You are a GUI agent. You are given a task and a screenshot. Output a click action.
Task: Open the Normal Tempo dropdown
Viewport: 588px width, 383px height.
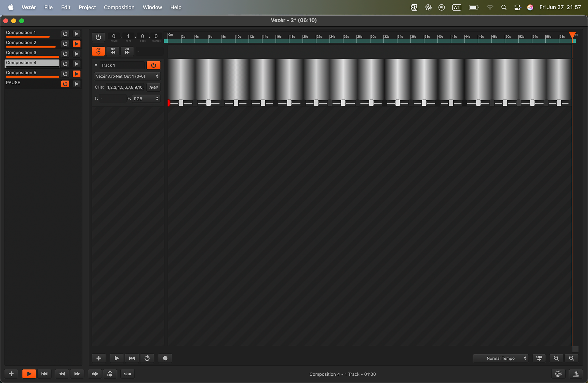[x=501, y=358]
